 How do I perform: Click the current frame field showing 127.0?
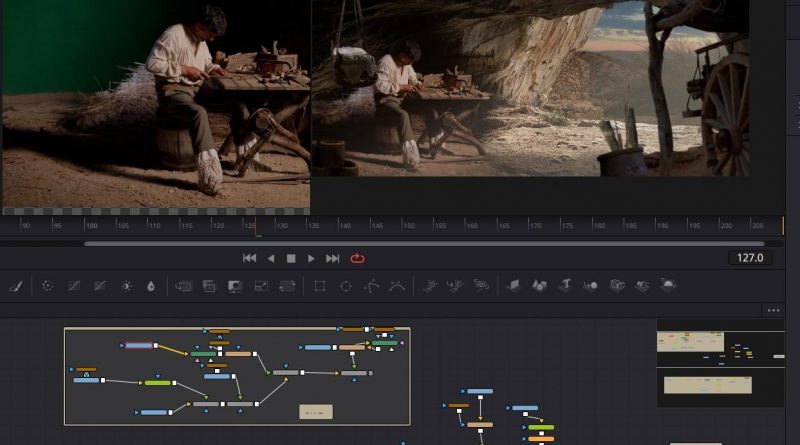coord(749,258)
